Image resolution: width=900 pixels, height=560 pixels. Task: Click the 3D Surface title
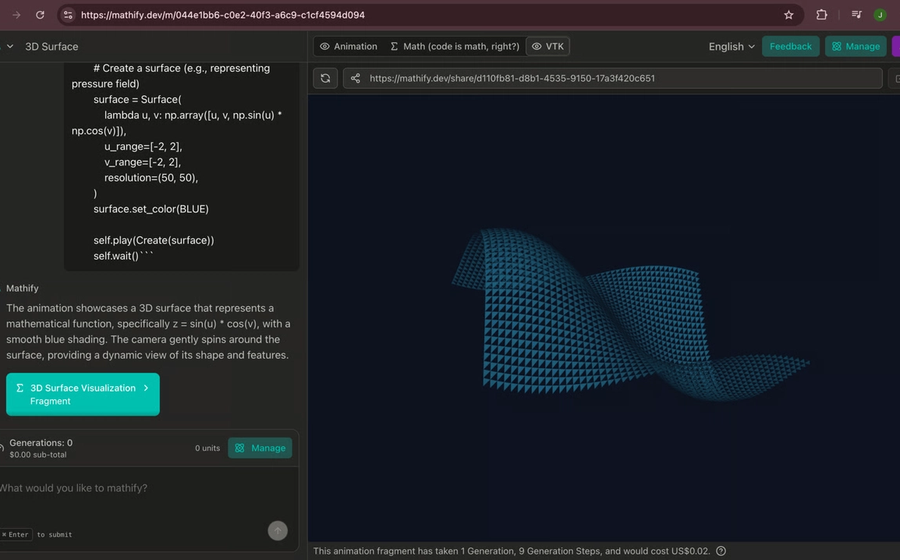[x=52, y=46]
